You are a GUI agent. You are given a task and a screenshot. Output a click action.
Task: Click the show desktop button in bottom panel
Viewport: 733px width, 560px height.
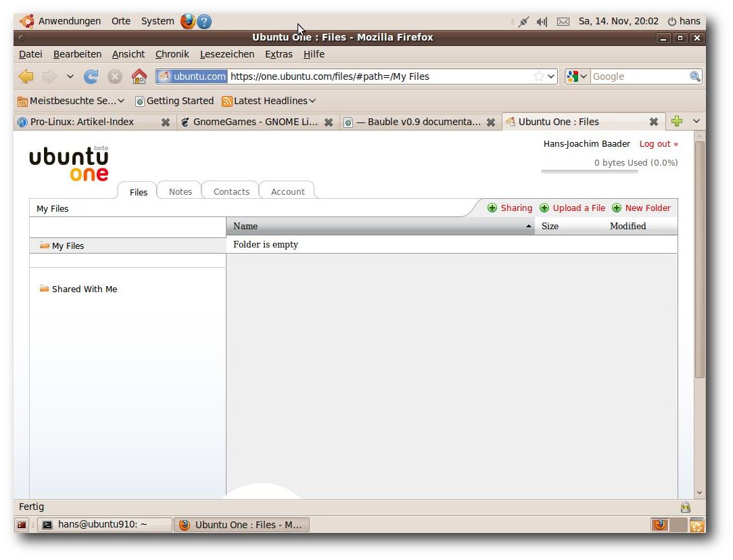[x=22, y=525]
